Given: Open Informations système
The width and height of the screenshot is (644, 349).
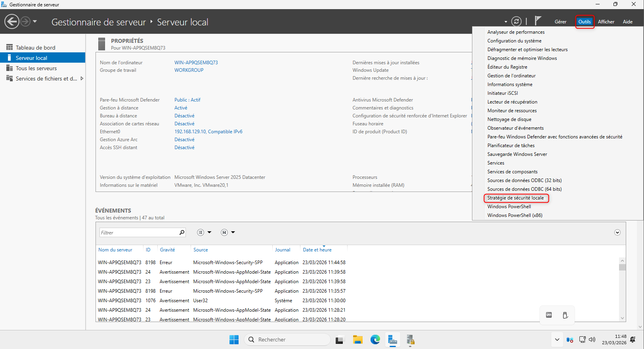Looking at the screenshot, I should pyautogui.click(x=510, y=84).
